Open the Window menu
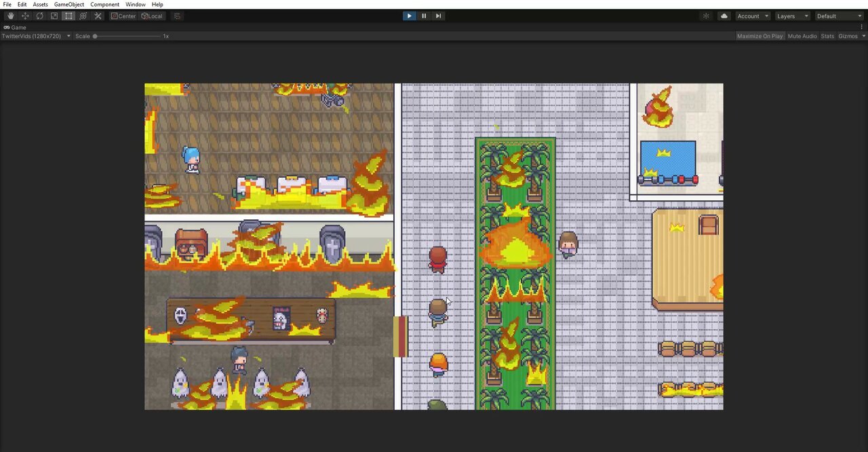The image size is (868, 452). point(136,4)
